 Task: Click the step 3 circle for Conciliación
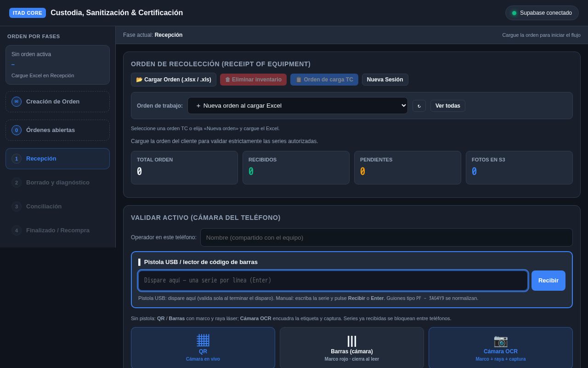click(17, 207)
